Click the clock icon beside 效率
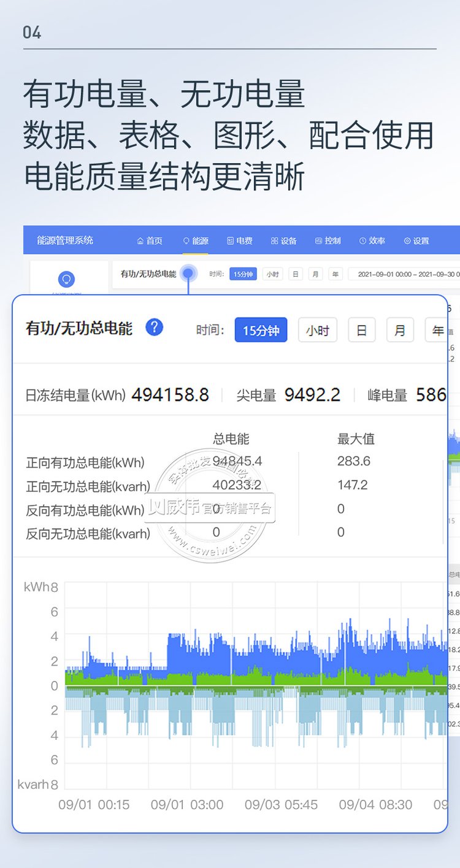 coord(362,241)
